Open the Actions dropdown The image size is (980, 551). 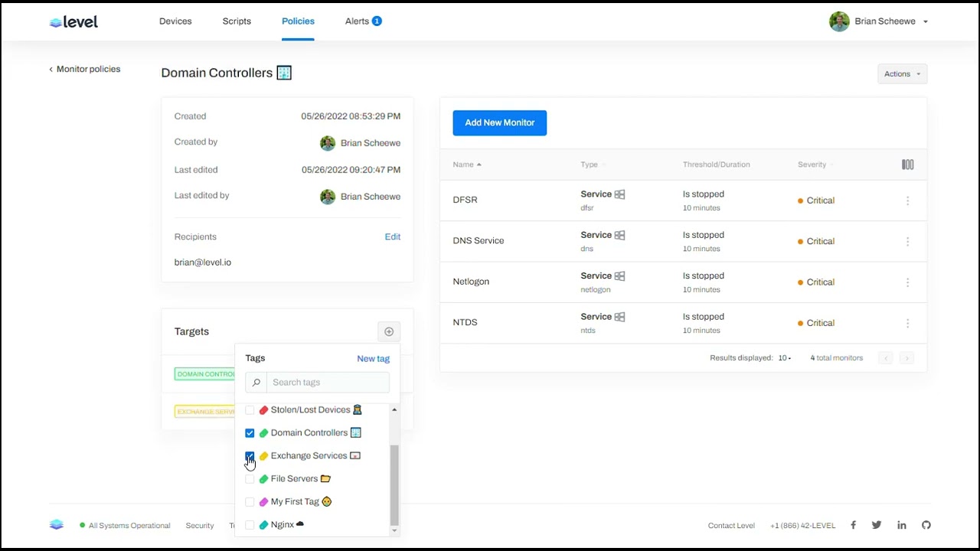(x=902, y=74)
